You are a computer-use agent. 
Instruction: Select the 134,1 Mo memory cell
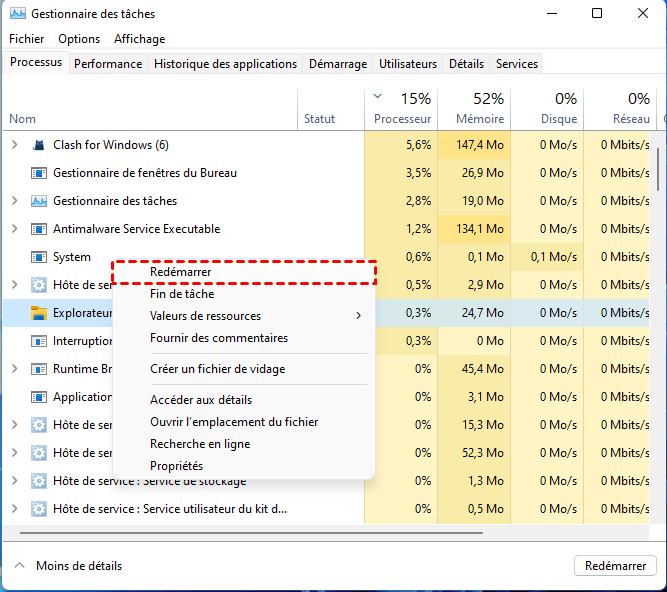click(x=474, y=229)
